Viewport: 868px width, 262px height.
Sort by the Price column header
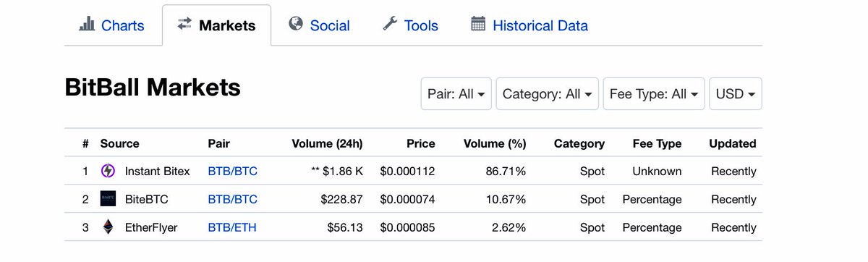[x=421, y=143]
